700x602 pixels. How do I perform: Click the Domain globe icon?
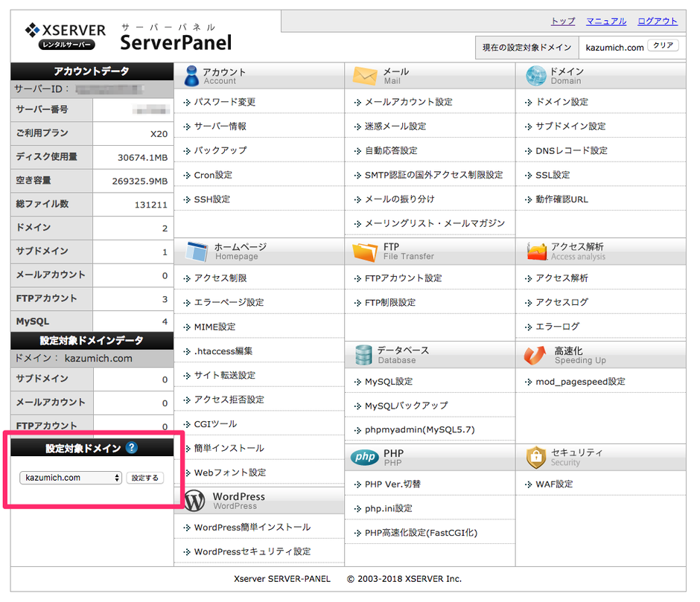click(535, 75)
